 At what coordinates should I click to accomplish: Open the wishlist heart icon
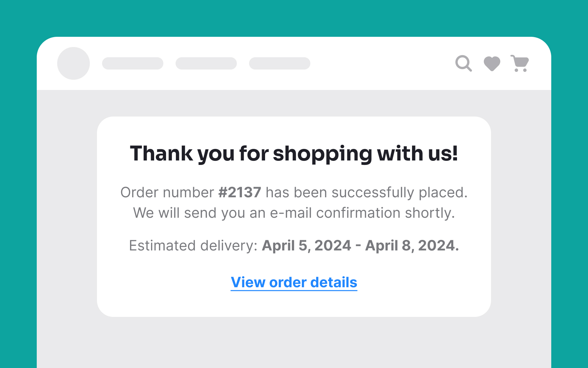click(x=492, y=63)
